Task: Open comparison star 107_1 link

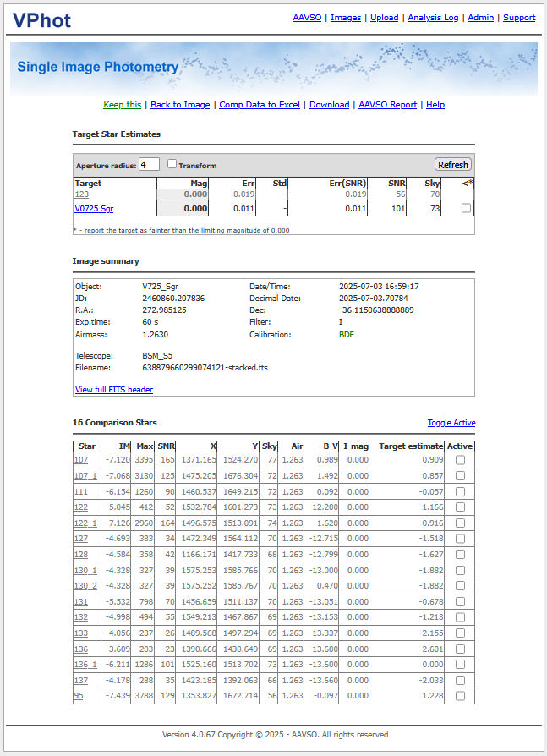Action: 85,476
